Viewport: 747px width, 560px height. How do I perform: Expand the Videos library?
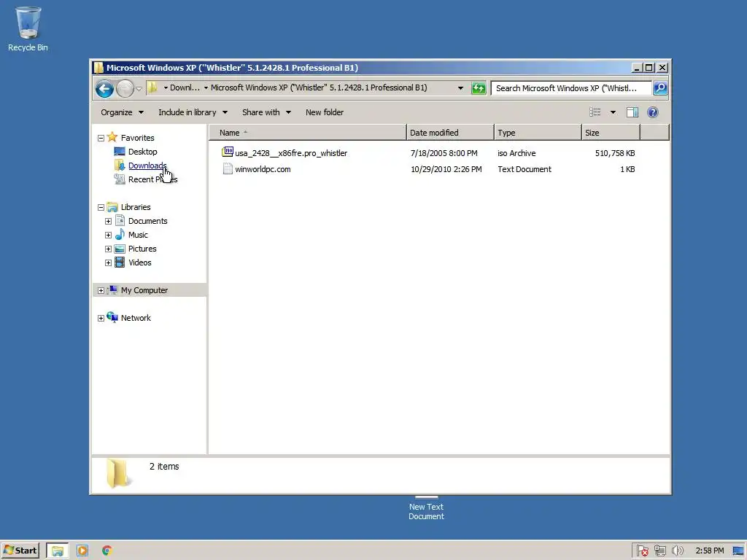tap(108, 262)
